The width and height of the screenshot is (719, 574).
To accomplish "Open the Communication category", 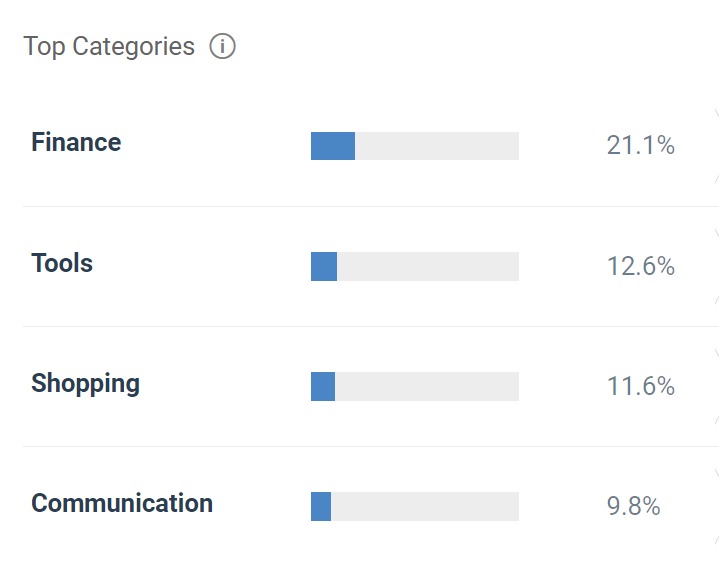I will coord(122,503).
